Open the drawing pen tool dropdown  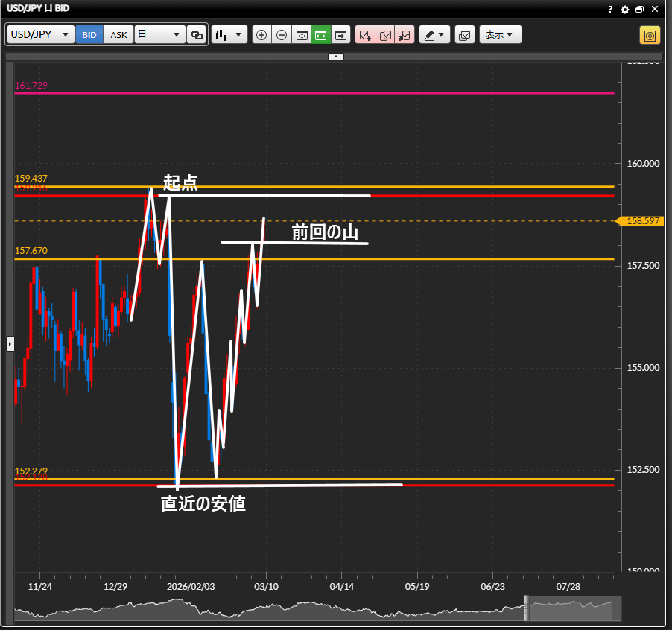click(x=434, y=35)
